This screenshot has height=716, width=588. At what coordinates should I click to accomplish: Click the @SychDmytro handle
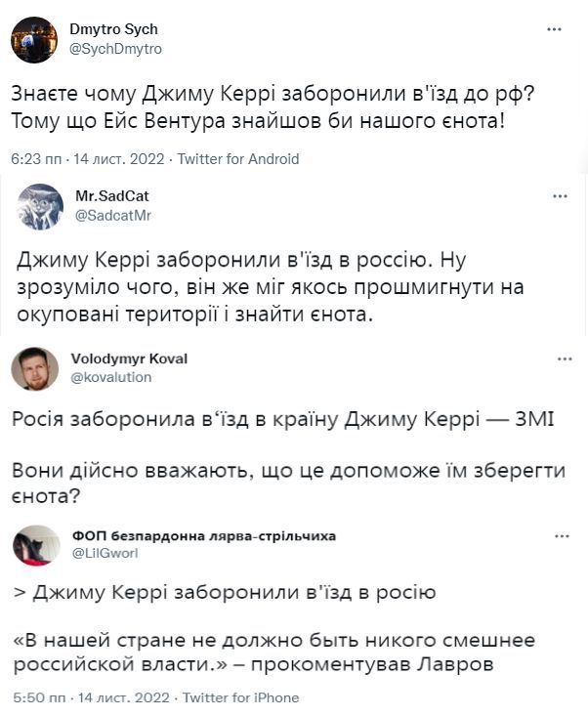[115, 48]
